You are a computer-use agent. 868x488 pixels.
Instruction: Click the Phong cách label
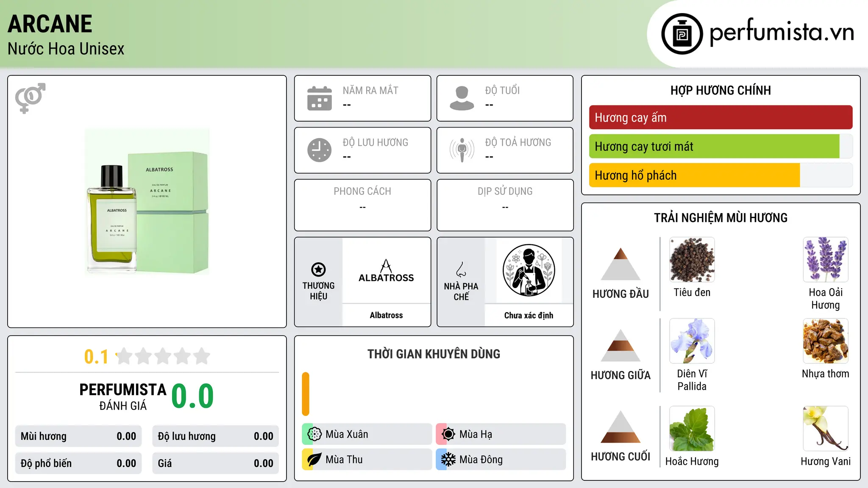[x=362, y=191]
